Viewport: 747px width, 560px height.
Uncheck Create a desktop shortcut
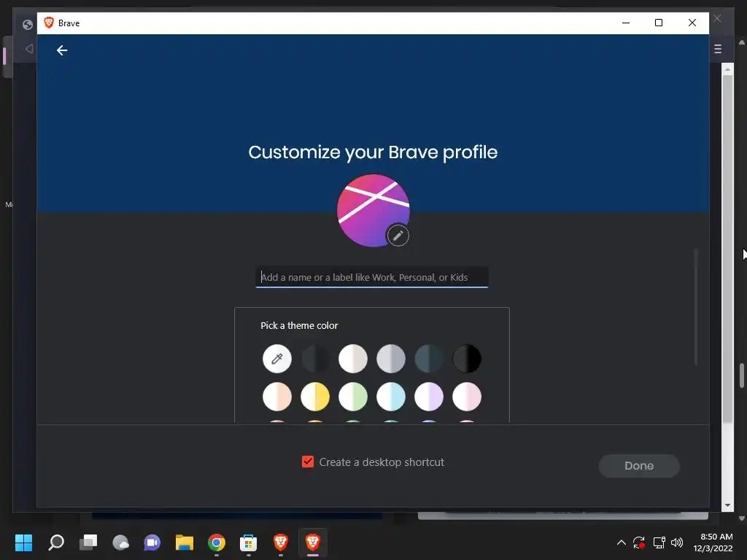pos(308,462)
